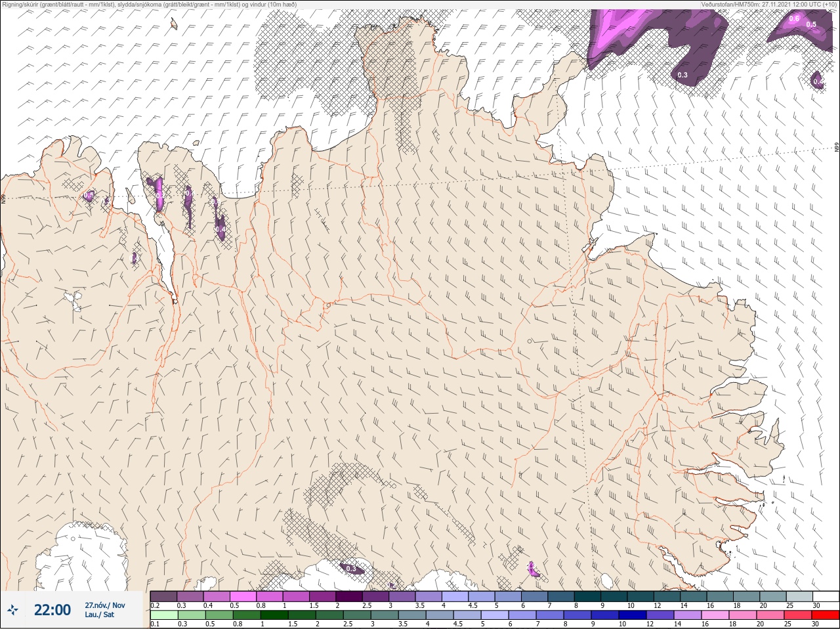Click the 0.5 precipitation label in the northeast
The image size is (840, 629).
[x=811, y=25]
